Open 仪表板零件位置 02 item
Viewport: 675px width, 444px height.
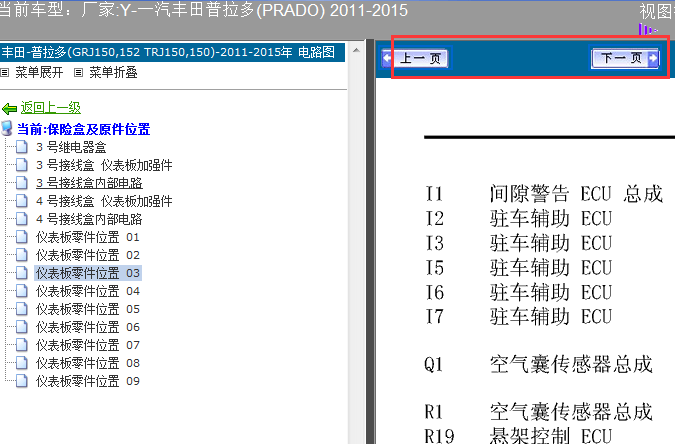point(88,255)
